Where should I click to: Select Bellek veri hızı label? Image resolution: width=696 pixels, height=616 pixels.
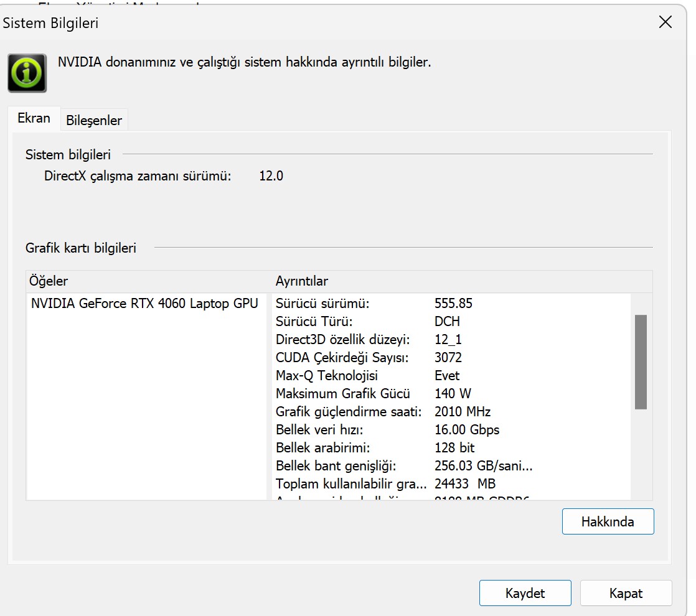point(319,429)
